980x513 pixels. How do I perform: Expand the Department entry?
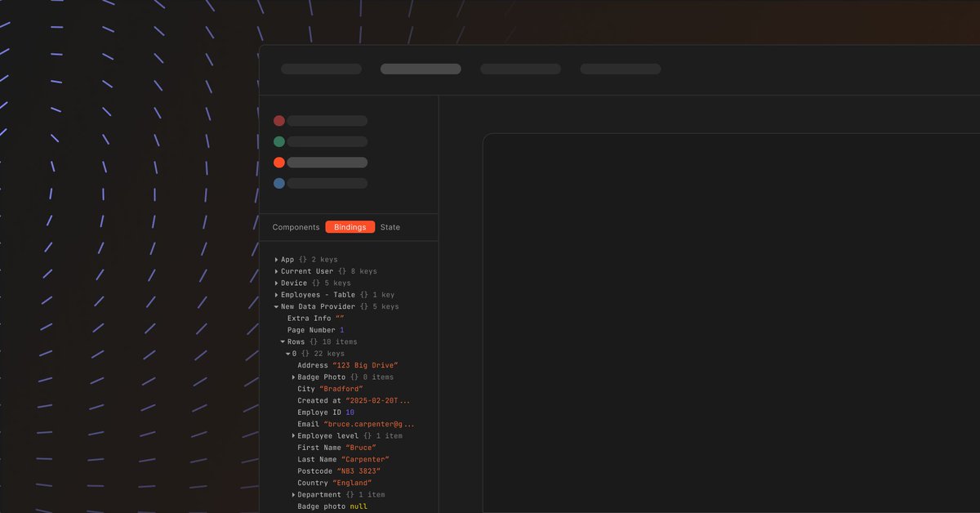pyautogui.click(x=294, y=494)
